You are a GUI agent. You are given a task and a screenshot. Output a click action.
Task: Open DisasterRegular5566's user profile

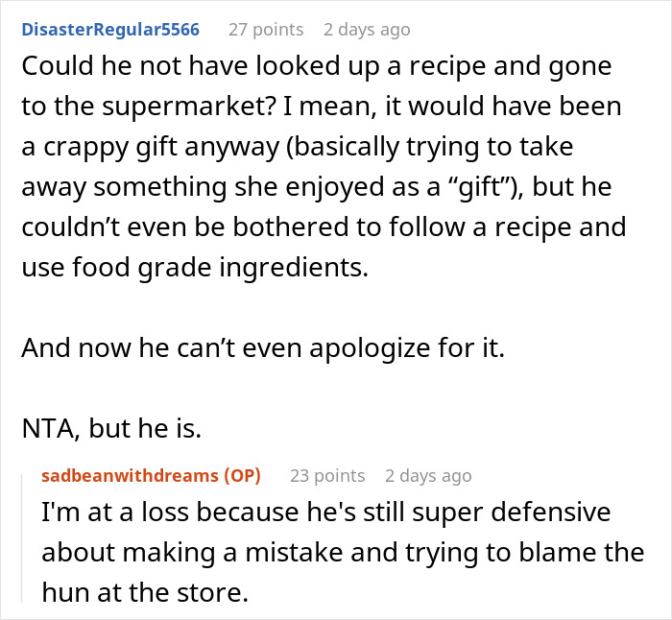point(110,30)
